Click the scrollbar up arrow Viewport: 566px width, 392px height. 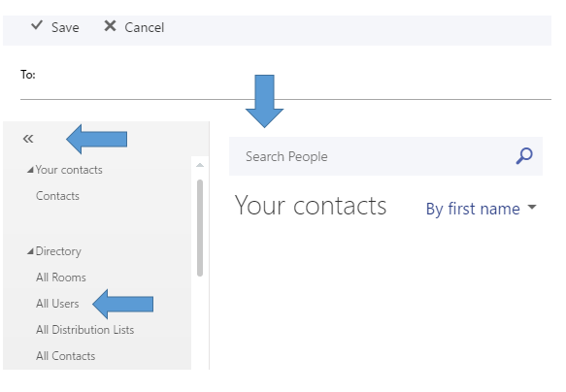(200, 165)
